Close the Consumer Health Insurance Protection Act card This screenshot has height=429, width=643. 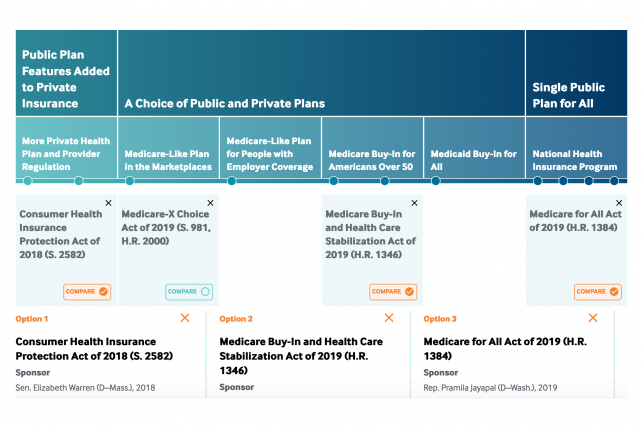tap(108, 203)
